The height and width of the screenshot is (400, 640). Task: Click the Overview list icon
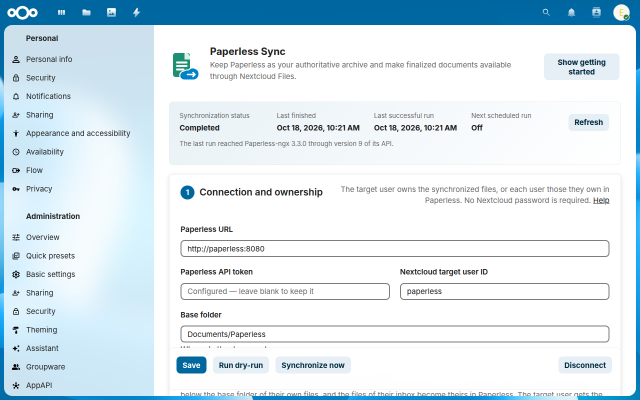(x=16, y=237)
